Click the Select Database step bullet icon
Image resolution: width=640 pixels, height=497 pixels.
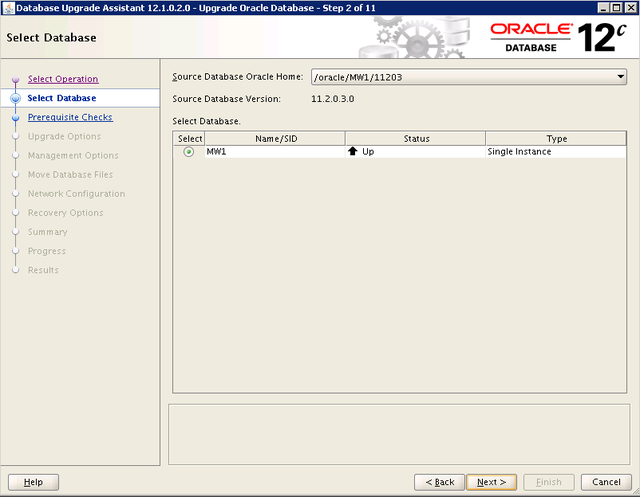[15, 98]
